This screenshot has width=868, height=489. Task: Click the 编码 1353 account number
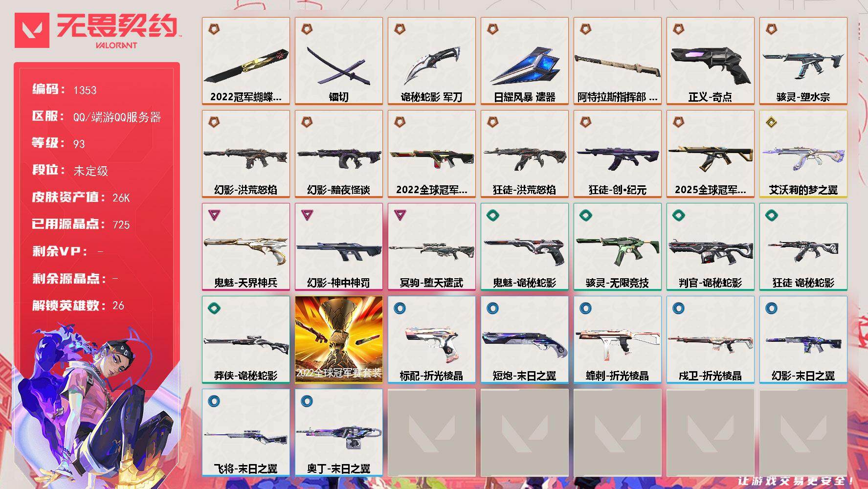click(85, 90)
